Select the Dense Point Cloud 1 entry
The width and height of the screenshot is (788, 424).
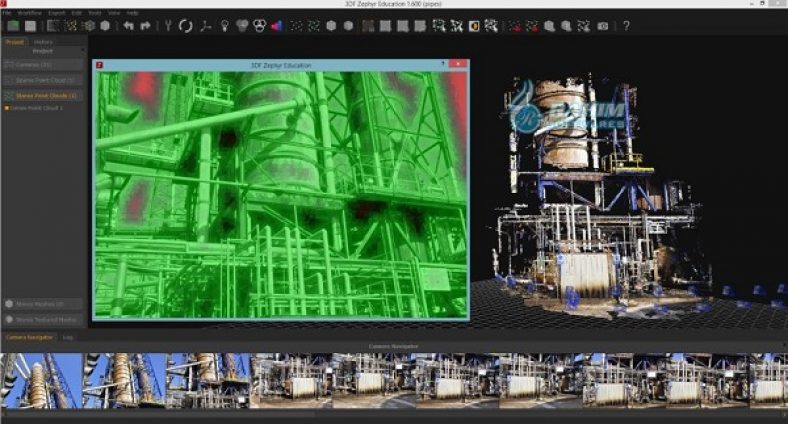(x=36, y=108)
